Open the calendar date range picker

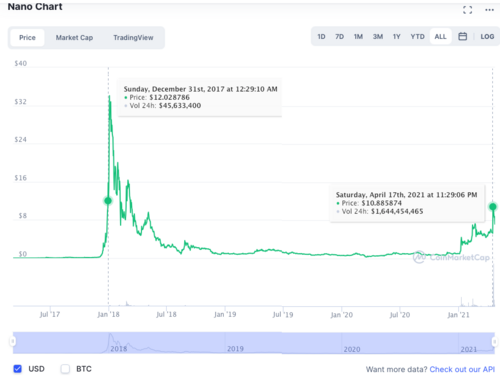(x=462, y=36)
